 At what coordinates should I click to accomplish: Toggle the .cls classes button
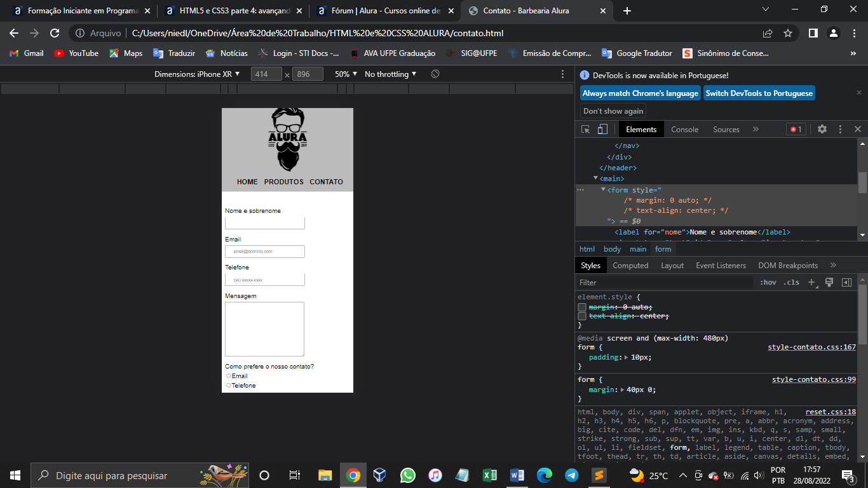pos(791,282)
